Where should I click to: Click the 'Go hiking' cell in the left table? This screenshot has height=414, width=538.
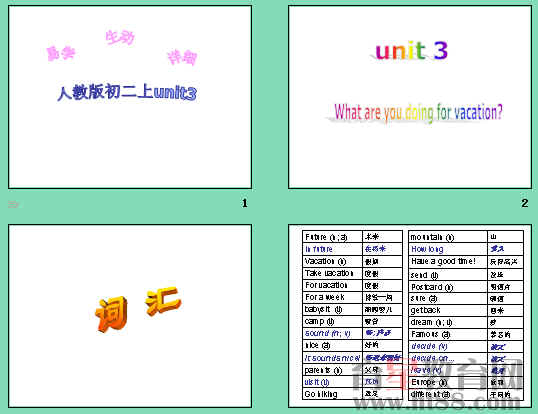(x=332, y=394)
